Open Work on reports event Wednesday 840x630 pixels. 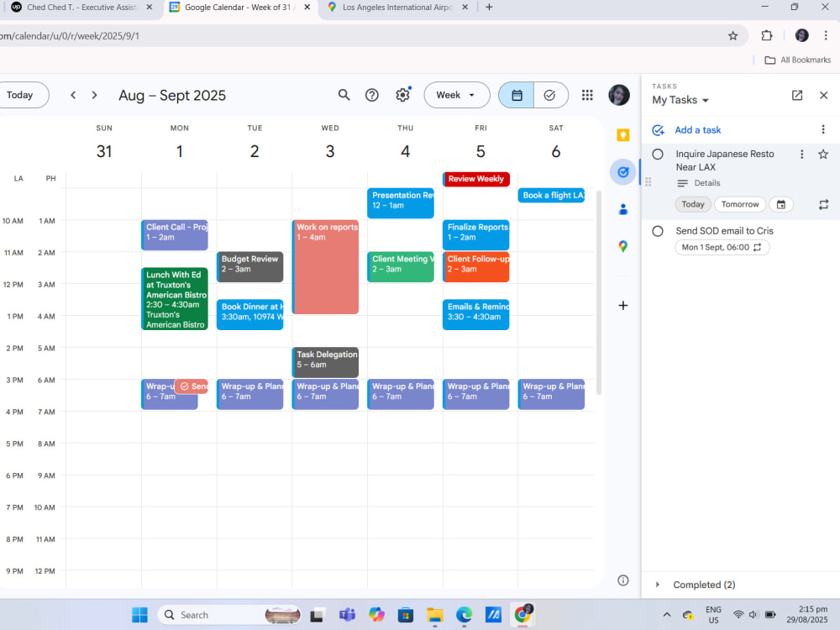pyautogui.click(x=326, y=267)
